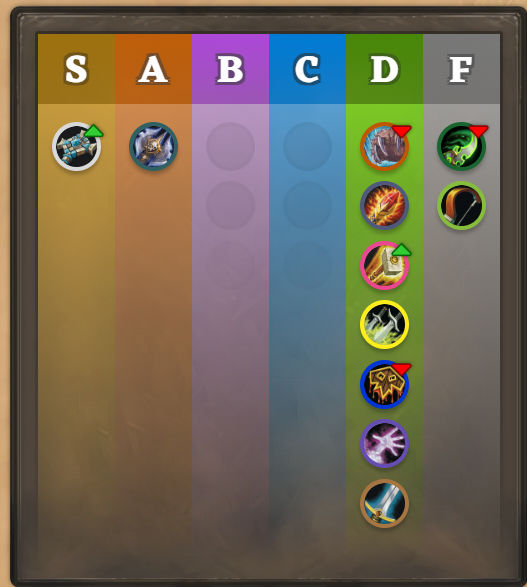527x587 pixels.
Task: Click the S tier column header
Action: 76,69
